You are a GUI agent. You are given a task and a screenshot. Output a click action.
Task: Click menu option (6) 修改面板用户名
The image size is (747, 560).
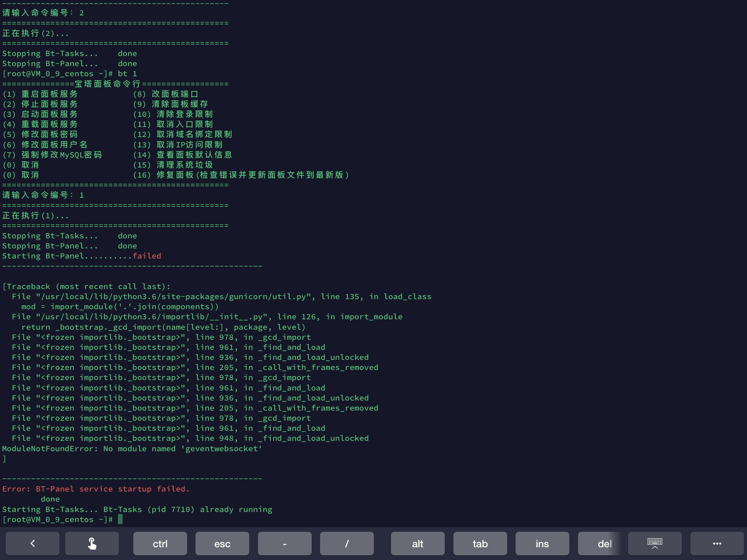click(x=45, y=144)
